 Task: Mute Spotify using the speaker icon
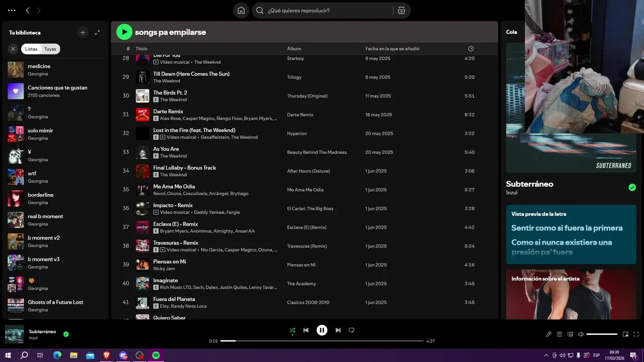pyautogui.click(x=581, y=334)
